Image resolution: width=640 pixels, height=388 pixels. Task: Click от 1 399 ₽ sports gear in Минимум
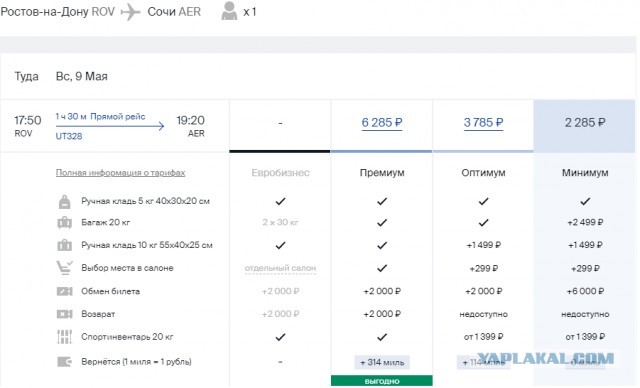(x=585, y=337)
